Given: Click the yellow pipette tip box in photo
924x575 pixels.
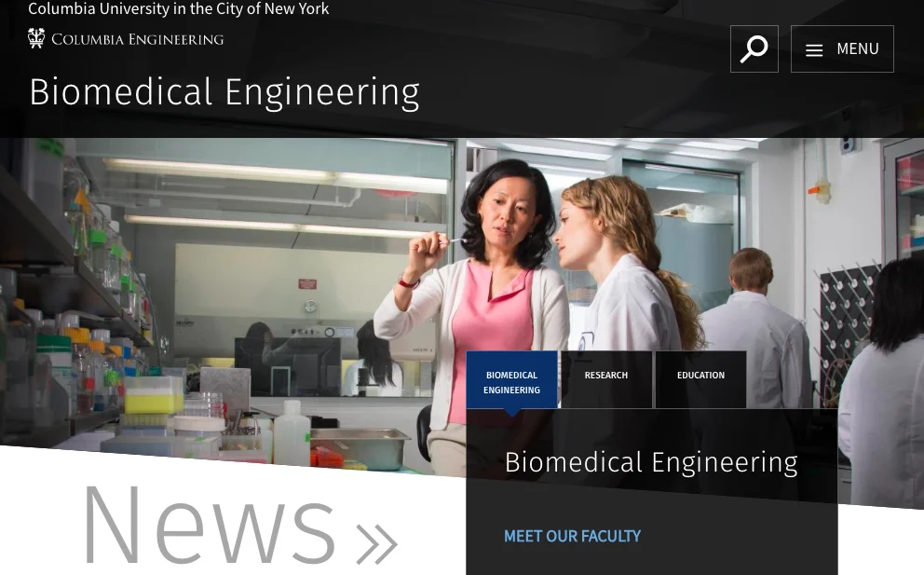Looking at the screenshot, I should click(x=153, y=395).
